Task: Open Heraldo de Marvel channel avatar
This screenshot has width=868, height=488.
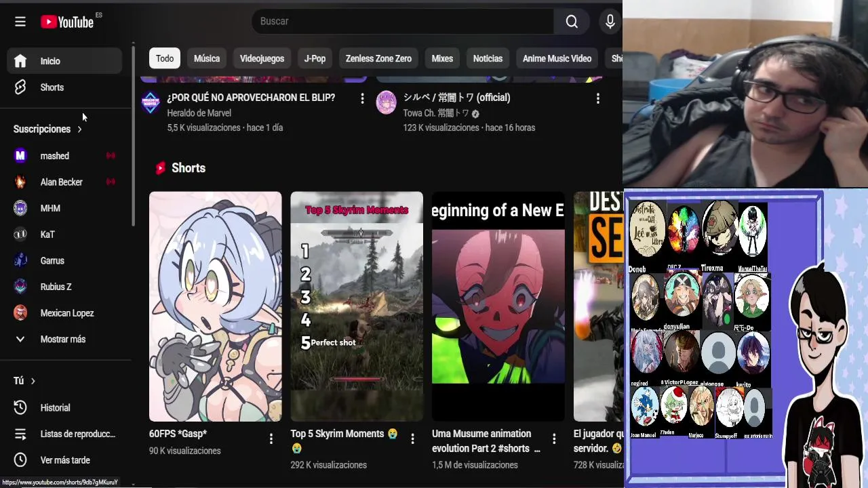Action: click(151, 103)
